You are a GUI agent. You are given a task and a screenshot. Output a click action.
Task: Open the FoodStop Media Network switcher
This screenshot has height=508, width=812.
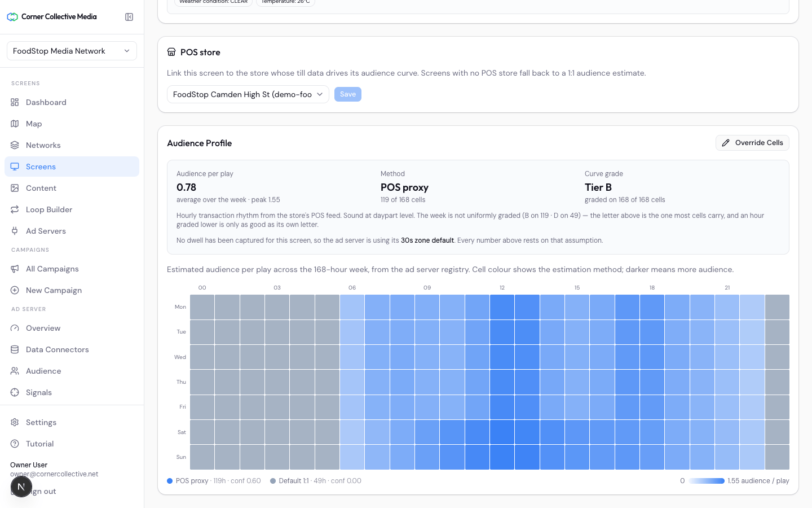coord(72,51)
